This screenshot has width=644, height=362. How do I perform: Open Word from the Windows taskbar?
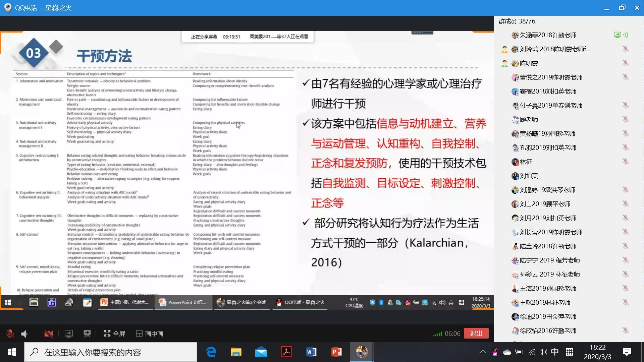tap(311, 352)
